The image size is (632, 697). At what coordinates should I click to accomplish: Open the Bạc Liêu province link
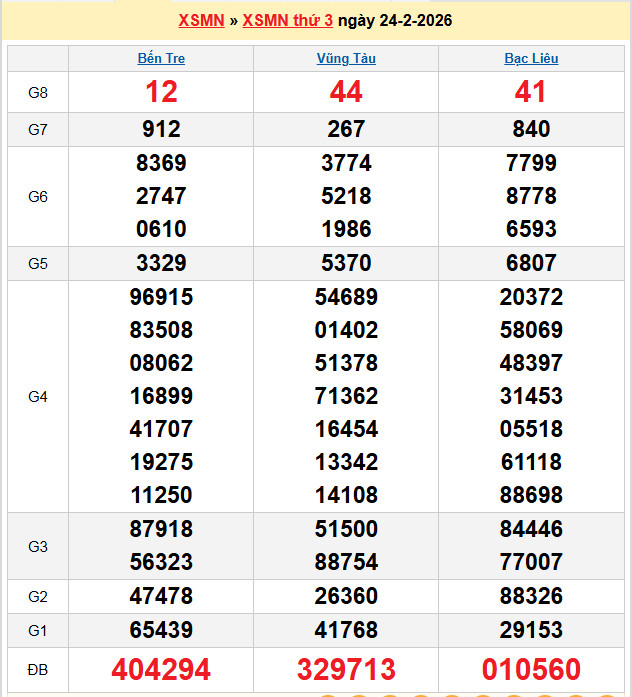(531, 58)
